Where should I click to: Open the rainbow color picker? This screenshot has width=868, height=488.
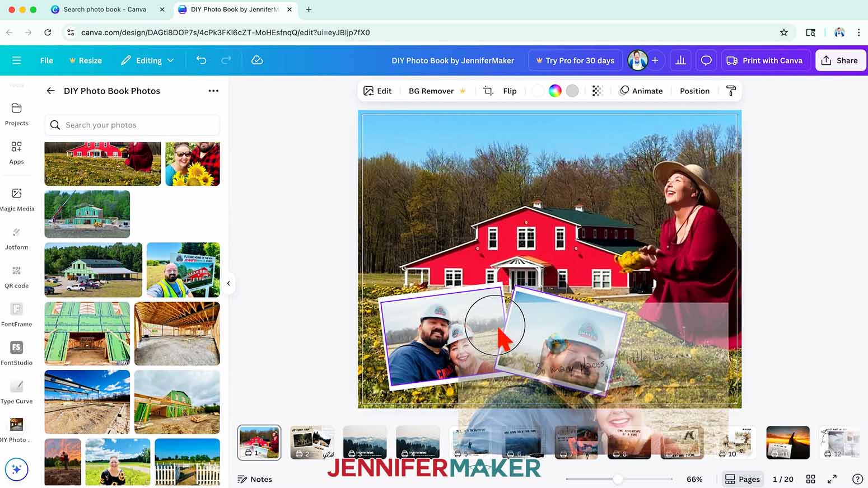[555, 91]
